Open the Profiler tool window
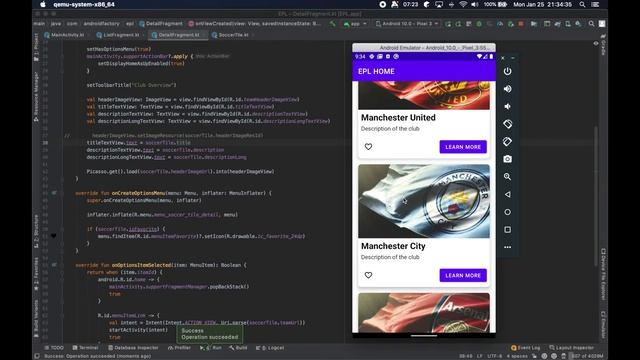This screenshot has height=360, width=640. 179,348
